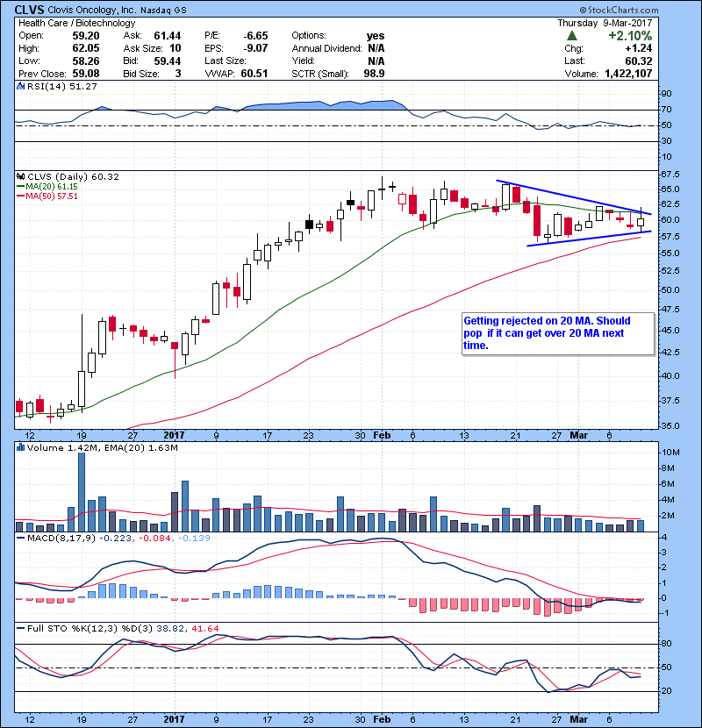702x728 pixels.
Task: Click the 67.5 price axis label
Action: (x=670, y=175)
